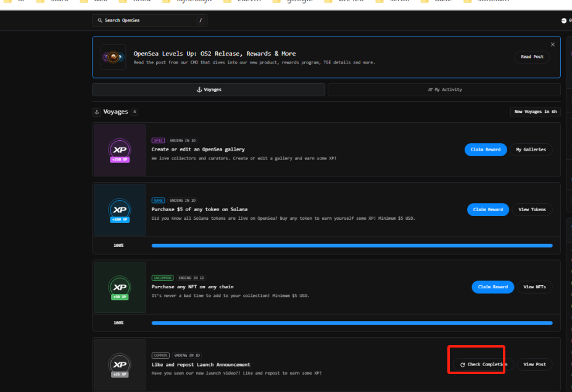Click the white round icon in top-right header

(x=563, y=20)
